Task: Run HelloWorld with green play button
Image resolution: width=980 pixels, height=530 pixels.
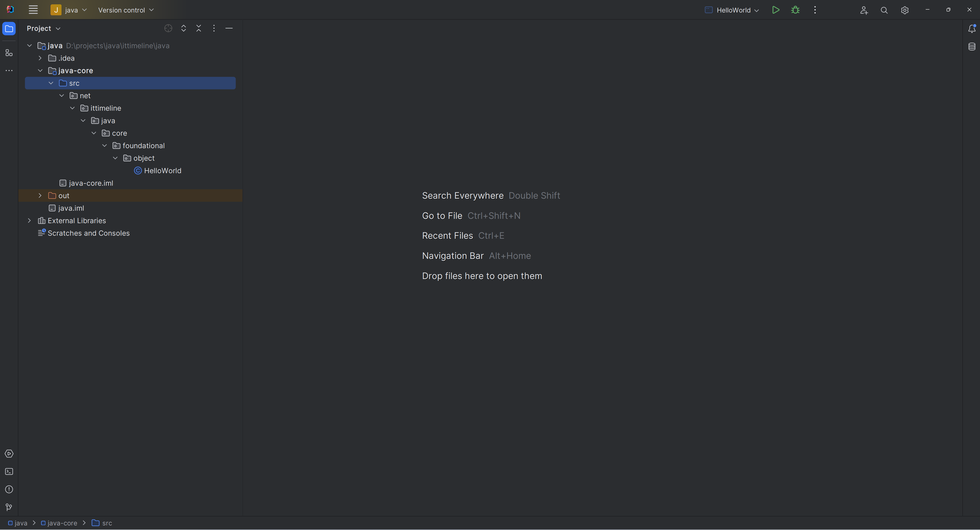Action: pyautogui.click(x=776, y=10)
